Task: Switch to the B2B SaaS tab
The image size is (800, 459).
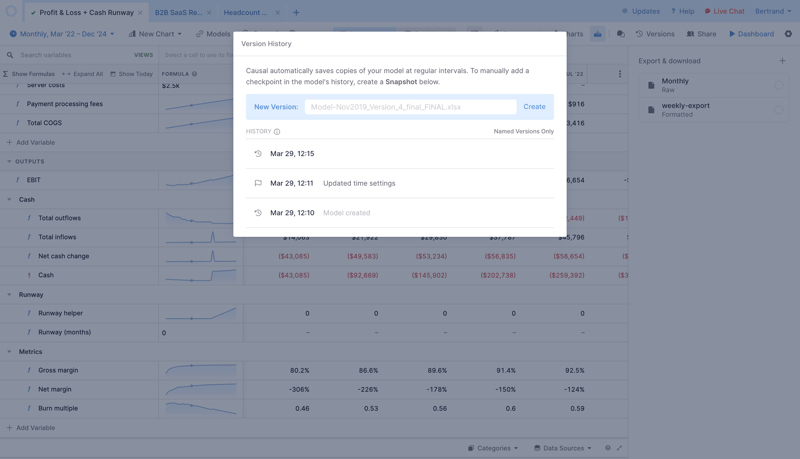Action: coord(177,13)
